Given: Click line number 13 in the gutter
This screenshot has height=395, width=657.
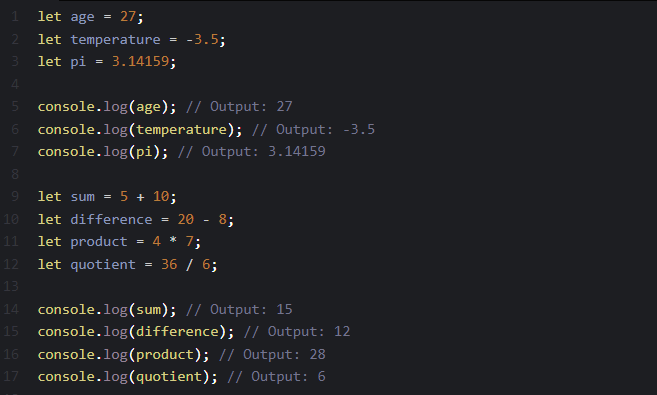Looking at the screenshot, I should coord(11,287).
